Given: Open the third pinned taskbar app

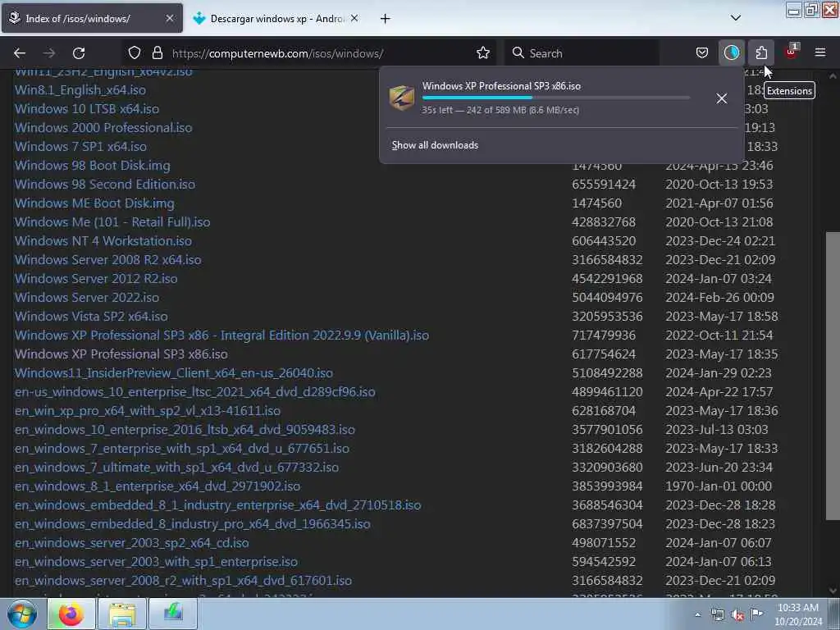Looking at the screenshot, I should 173,614.
